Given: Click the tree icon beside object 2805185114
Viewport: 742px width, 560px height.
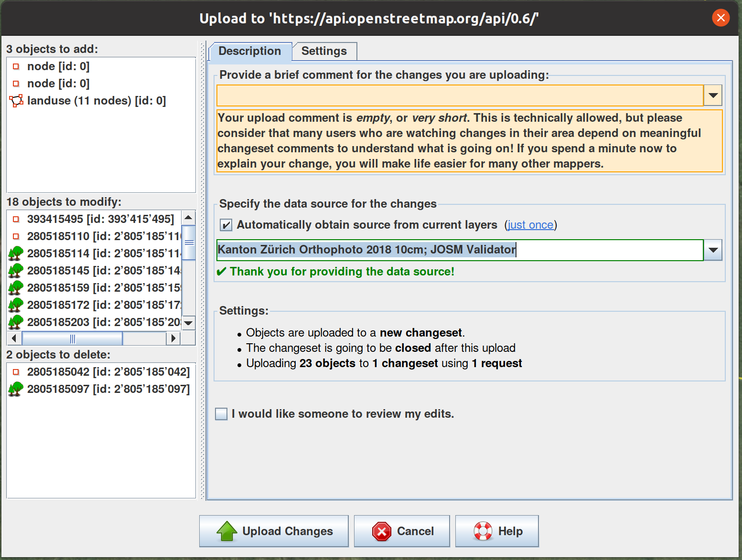Looking at the screenshot, I should tap(16, 254).
